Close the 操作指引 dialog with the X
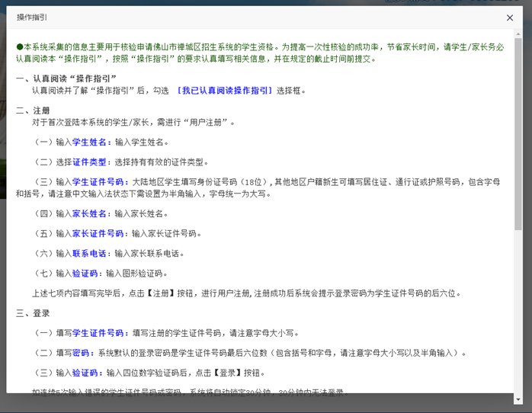This screenshot has height=413, width=532. (510, 17)
